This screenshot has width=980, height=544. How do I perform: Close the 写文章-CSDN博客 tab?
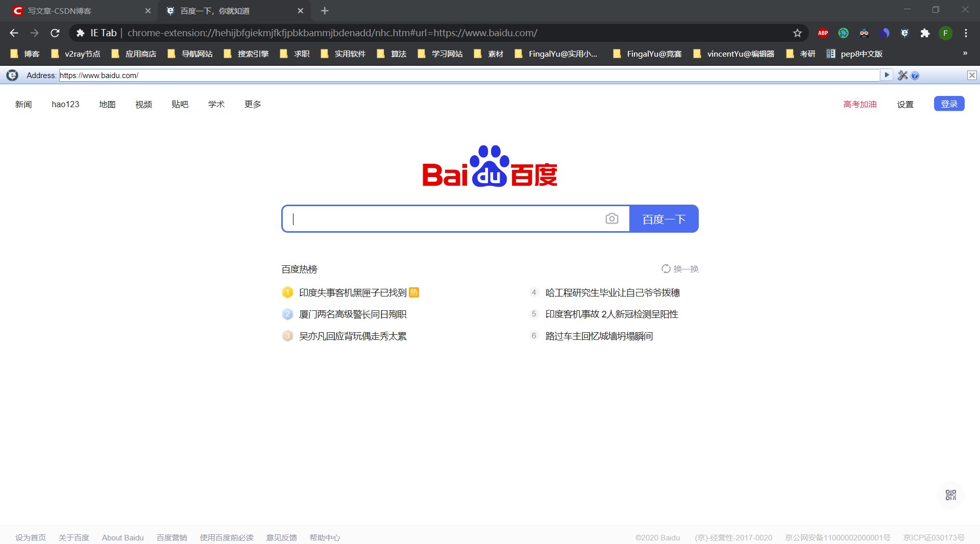[148, 11]
